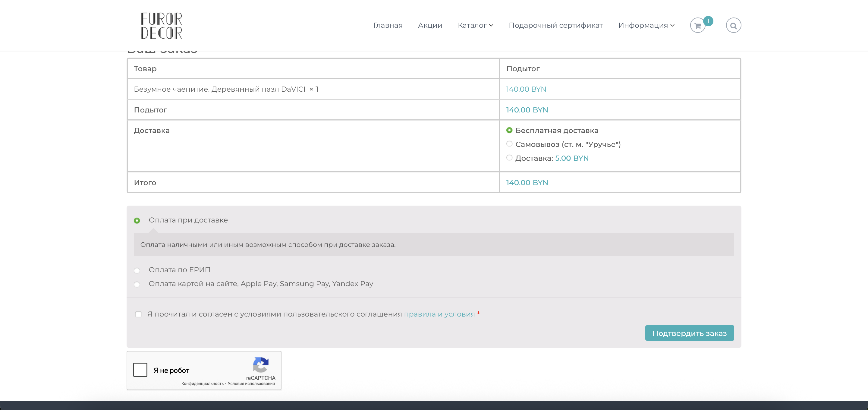Click the Итого row label
The width and height of the screenshot is (868, 410).
145,182
